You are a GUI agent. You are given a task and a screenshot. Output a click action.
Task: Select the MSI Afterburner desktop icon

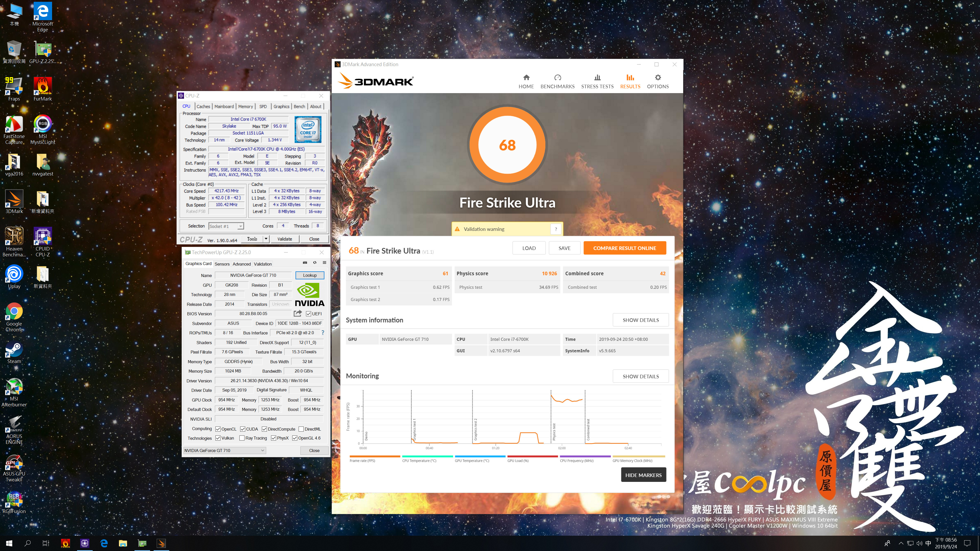click(14, 392)
